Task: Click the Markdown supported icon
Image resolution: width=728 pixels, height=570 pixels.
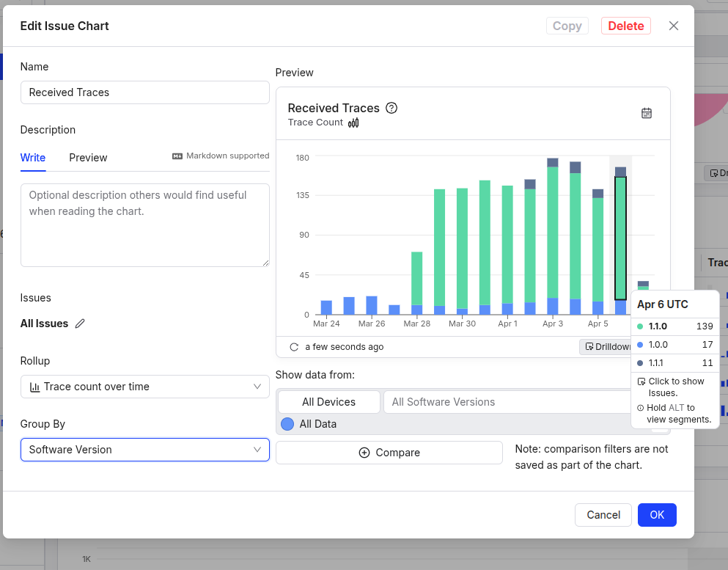Action: tap(177, 156)
